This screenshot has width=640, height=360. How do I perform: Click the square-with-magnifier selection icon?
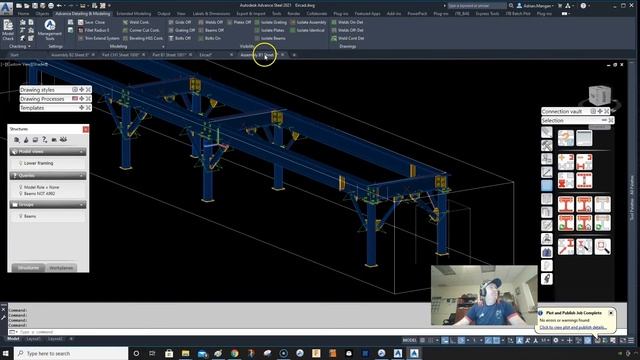click(x=602, y=246)
